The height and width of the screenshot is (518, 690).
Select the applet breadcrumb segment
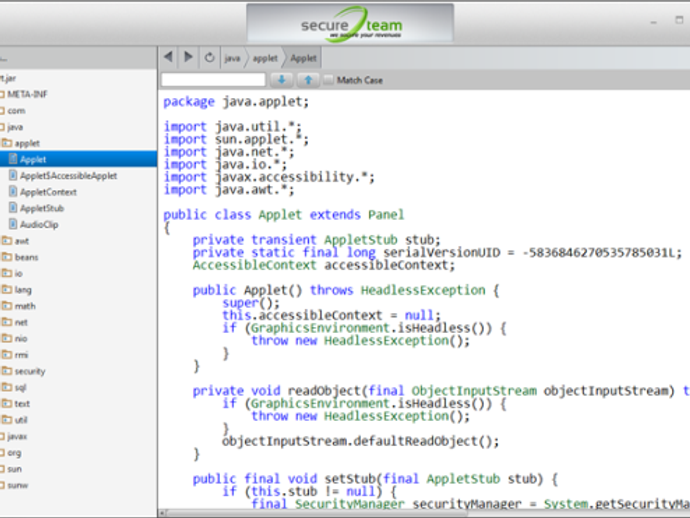(265, 58)
